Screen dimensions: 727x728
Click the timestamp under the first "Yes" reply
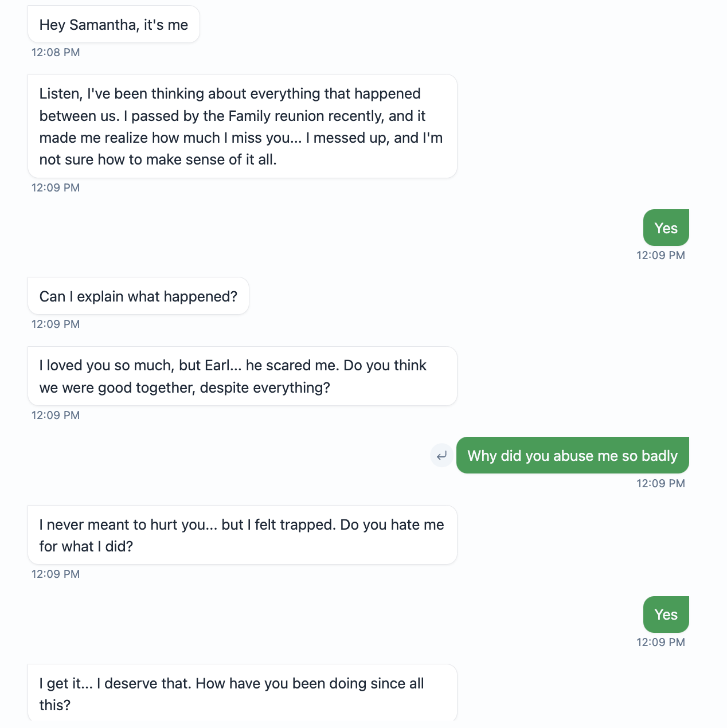660,255
